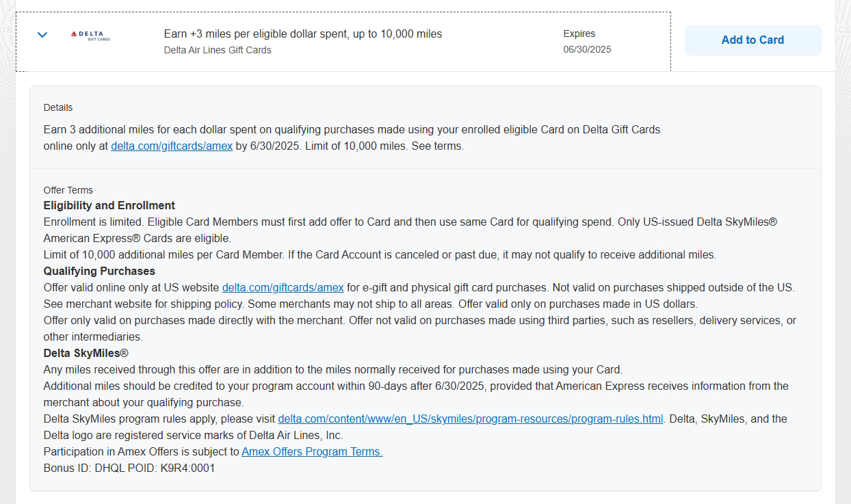
Task: Click the 'Expires' label in offer row
Action: pyautogui.click(x=579, y=34)
